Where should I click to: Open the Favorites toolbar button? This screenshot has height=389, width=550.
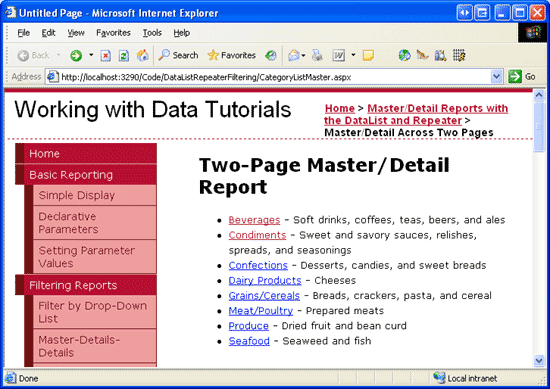coord(232,55)
